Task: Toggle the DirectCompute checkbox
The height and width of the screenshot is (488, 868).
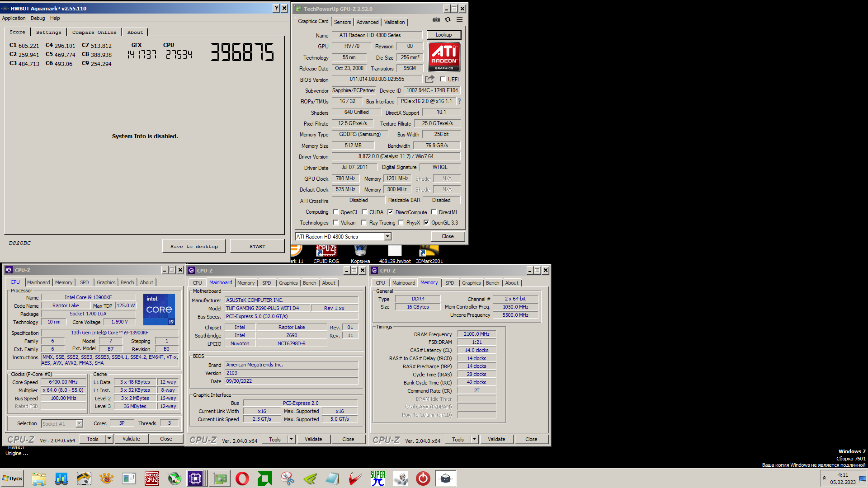Action: tap(390, 212)
